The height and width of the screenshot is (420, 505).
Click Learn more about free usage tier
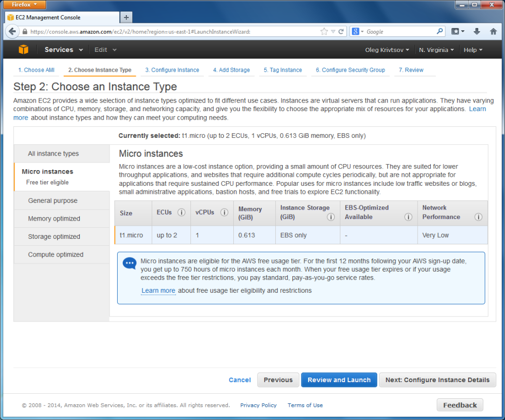158,291
